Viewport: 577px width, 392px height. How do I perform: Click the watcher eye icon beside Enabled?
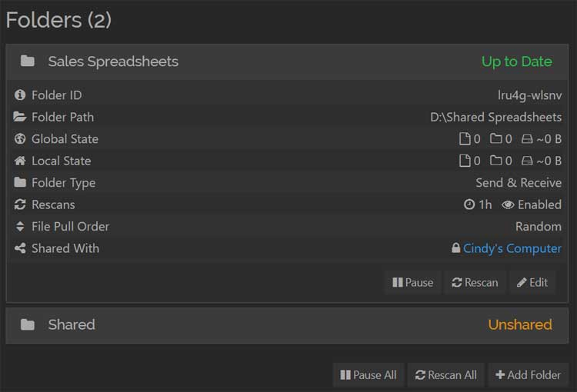point(508,204)
